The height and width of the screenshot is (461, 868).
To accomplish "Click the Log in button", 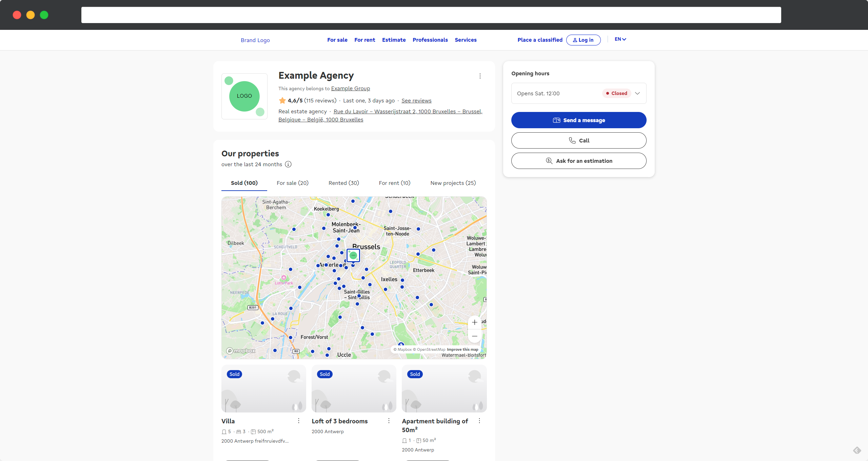I will pos(584,40).
